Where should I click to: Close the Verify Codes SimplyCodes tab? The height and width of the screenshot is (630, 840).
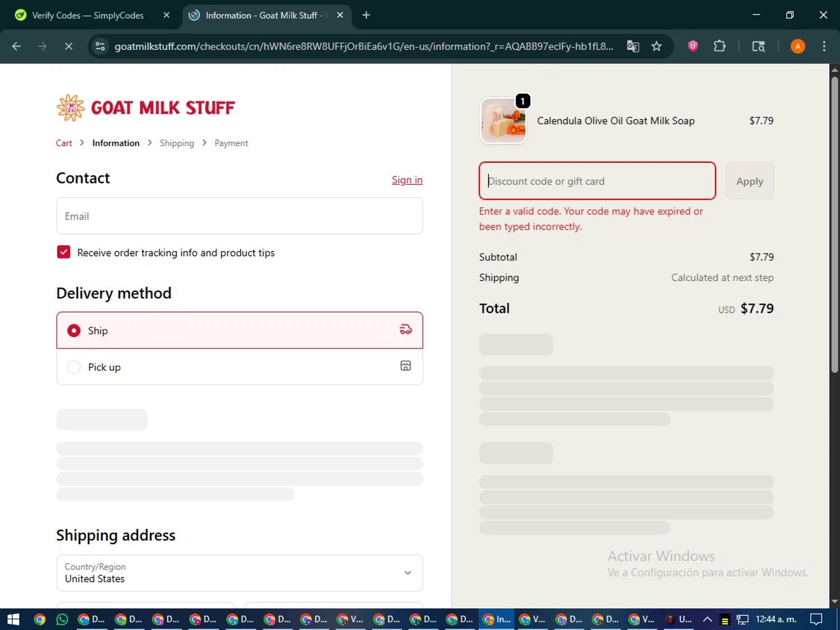tap(166, 15)
